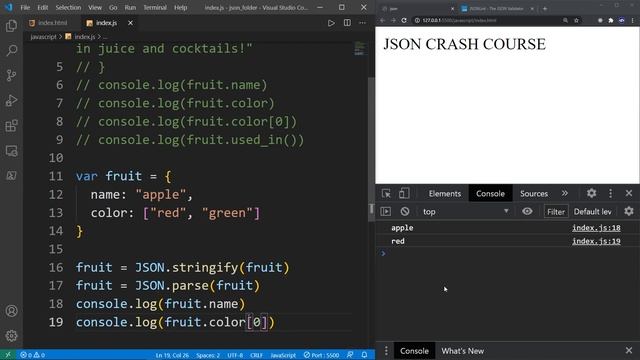This screenshot has width=640, height=360.
Task: Open the File menu
Action: point(25,7)
